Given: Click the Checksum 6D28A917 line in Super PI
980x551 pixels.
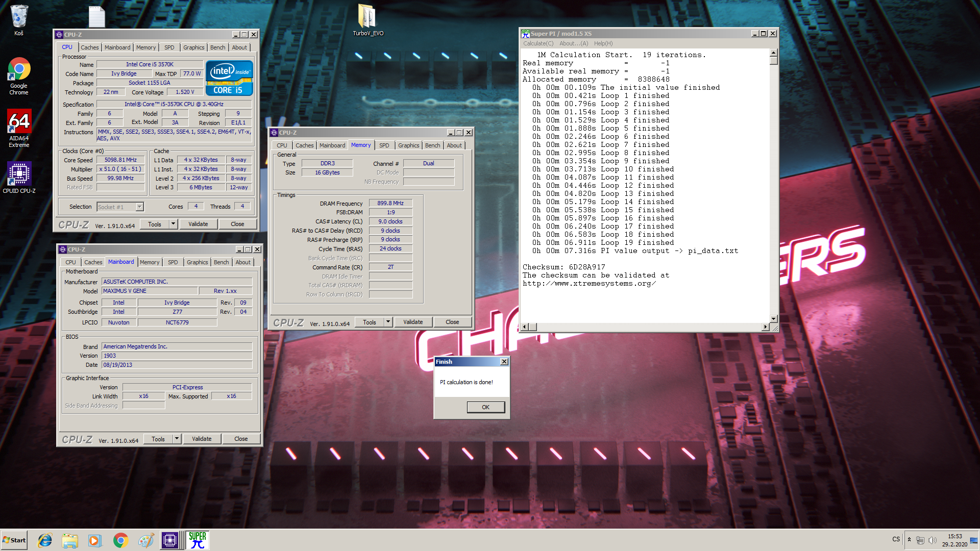Looking at the screenshot, I should click(564, 267).
